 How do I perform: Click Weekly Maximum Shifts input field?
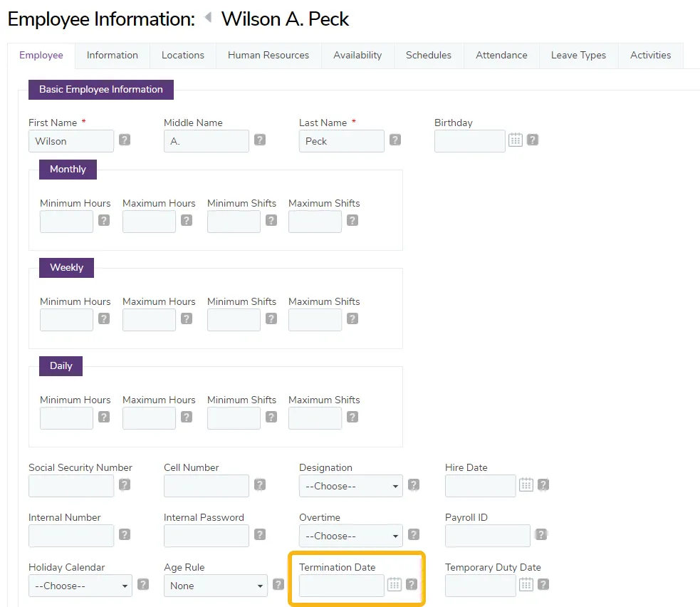(x=315, y=320)
